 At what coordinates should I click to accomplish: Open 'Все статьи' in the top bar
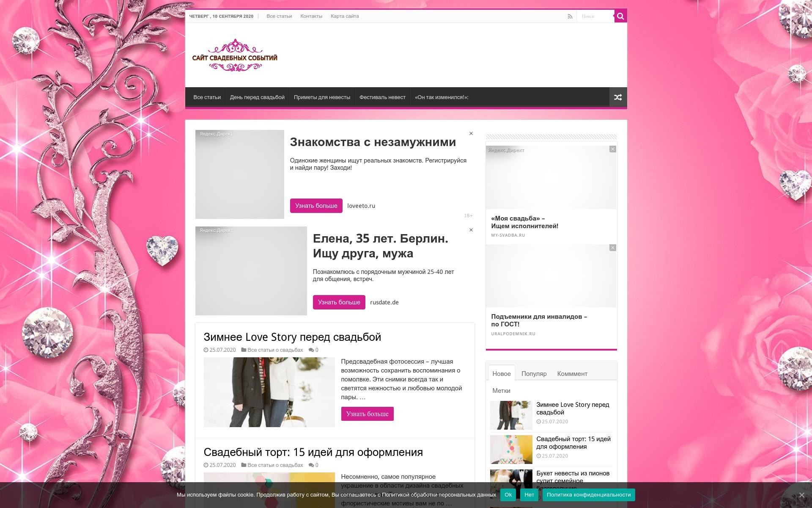point(279,16)
